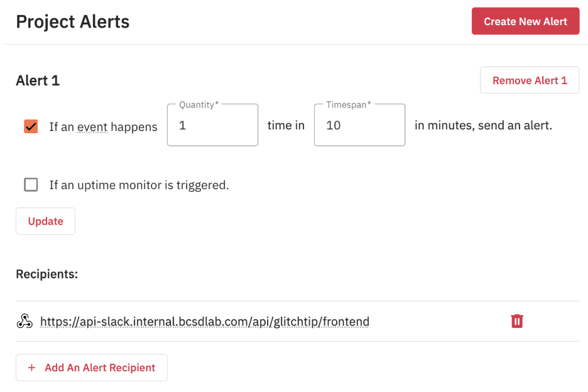Click the plus icon in Add Recipient button
This screenshot has height=392, width=588.
(x=32, y=367)
